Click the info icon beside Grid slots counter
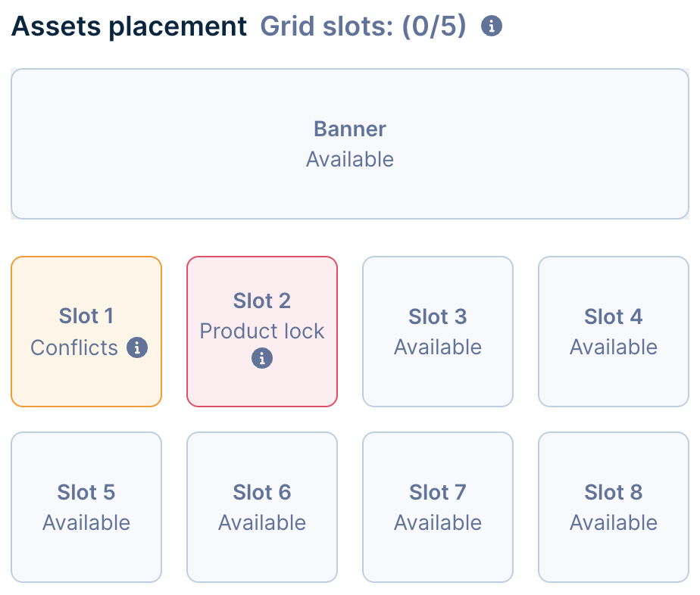This screenshot has width=700, height=595. [x=492, y=26]
